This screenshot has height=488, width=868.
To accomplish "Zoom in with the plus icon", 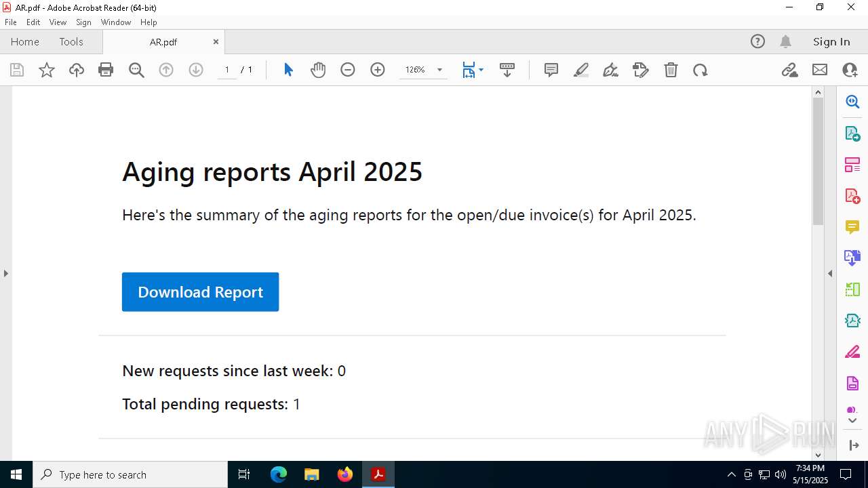I will point(378,70).
